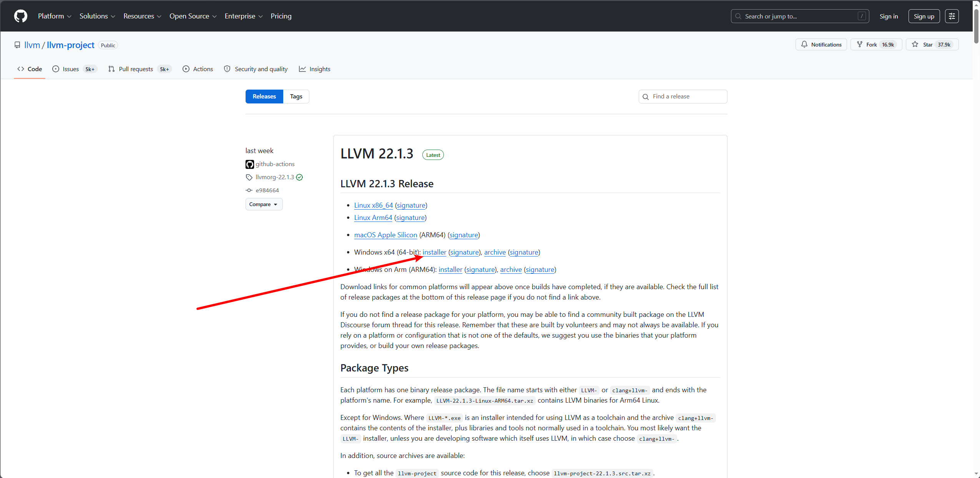Star the llvm-project repository

pos(928,45)
